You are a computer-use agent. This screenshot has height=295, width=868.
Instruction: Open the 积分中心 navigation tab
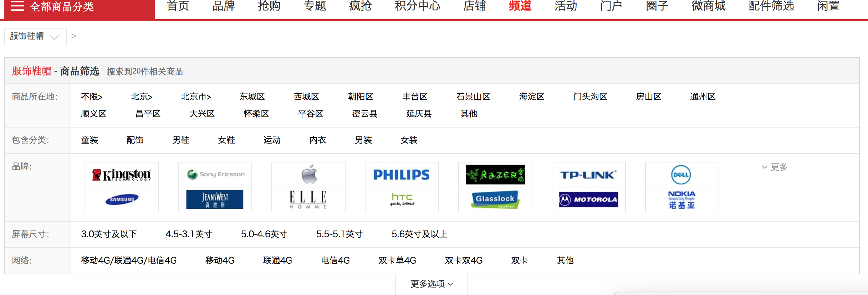[418, 6]
